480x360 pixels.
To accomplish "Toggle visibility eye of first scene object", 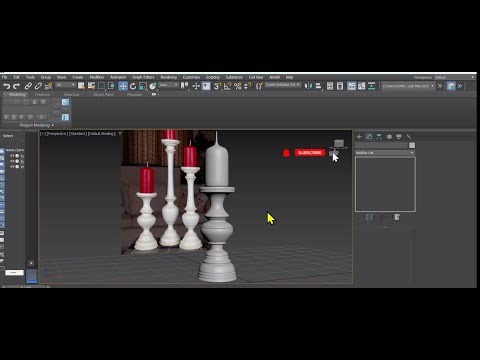I will (x=12, y=156).
